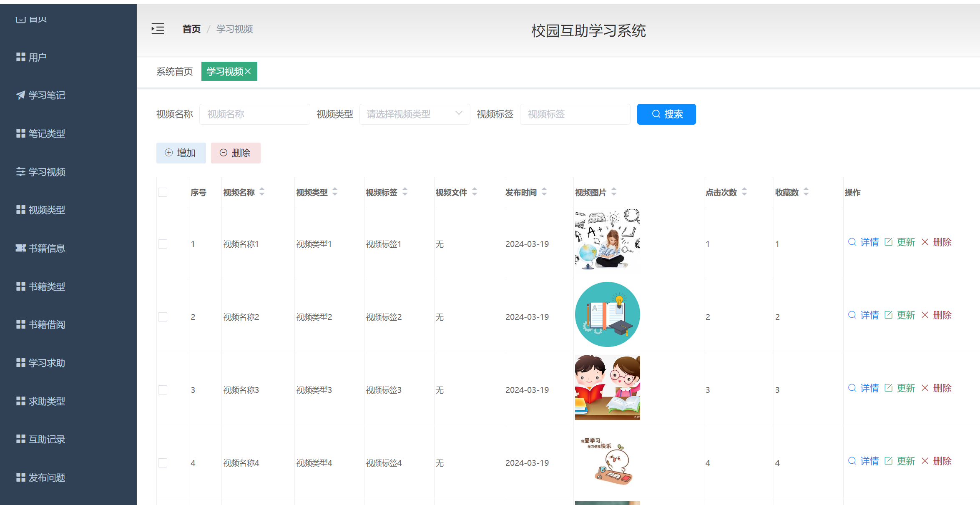980x505 pixels.
Task: Click the 学习视频 sliders icon in sidebar
Action: point(20,172)
